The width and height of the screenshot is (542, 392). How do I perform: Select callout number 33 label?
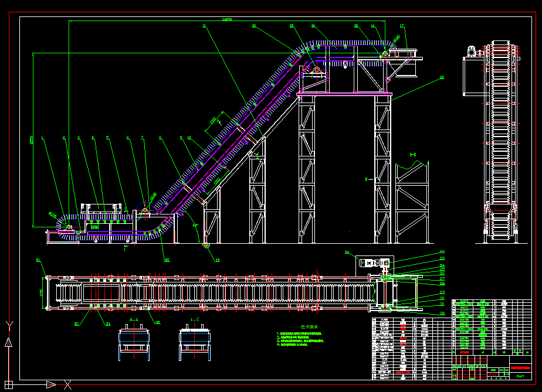pos(77,324)
